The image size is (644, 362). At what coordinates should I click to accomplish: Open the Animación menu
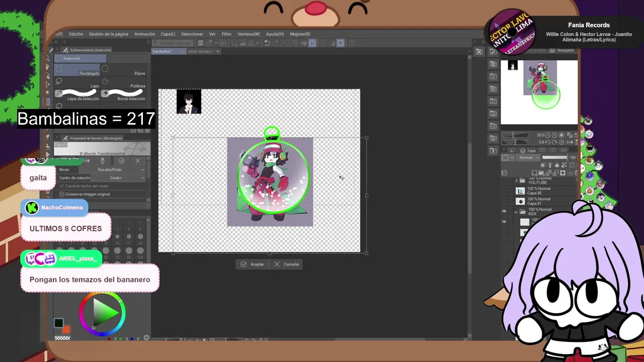pos(144,34)
